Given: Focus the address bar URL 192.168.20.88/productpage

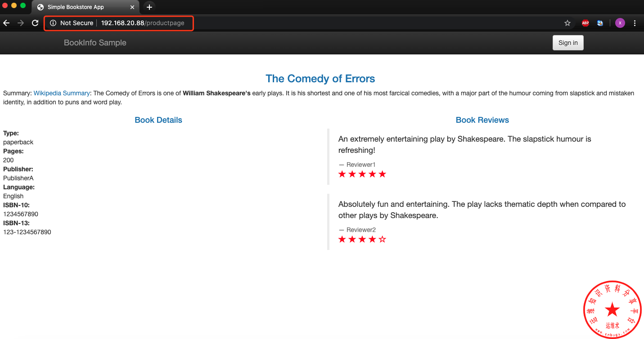Looking at the screenshot, I should tap(143, 23).
